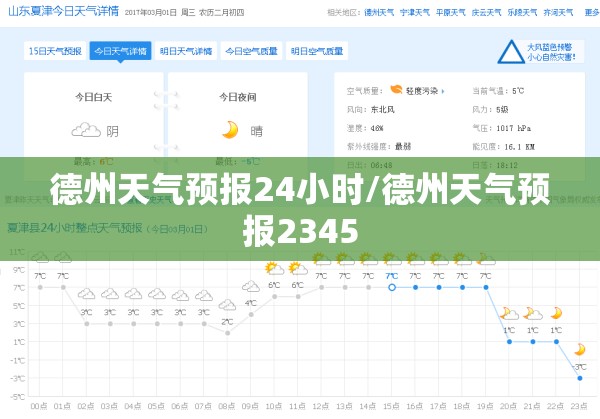Click the moon-and-cloud icon above 20点
600x419 pixels.
[509, 313]
